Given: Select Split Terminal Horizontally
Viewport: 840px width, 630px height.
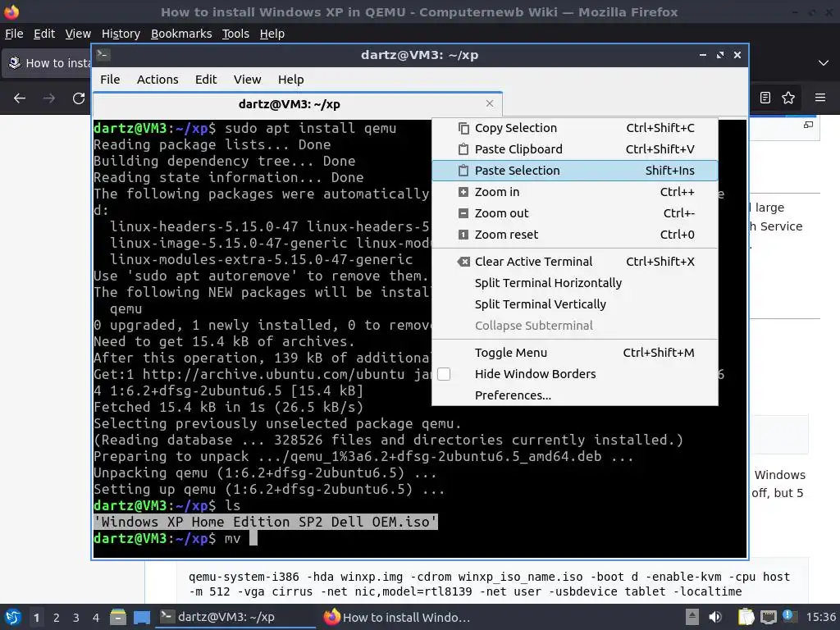Looking at the screenshot, I should pyautogui.click(x=575, y=283).
